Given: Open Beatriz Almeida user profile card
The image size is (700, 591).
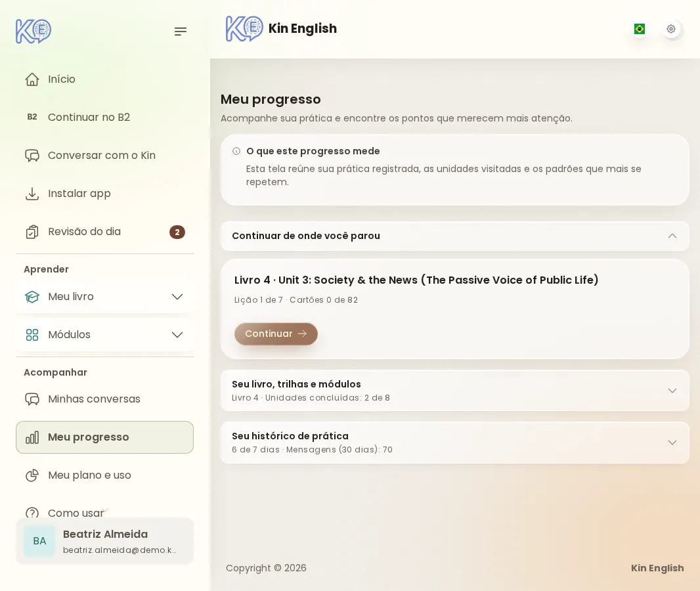Looking at the screenshot, I should tap(104, 541).
